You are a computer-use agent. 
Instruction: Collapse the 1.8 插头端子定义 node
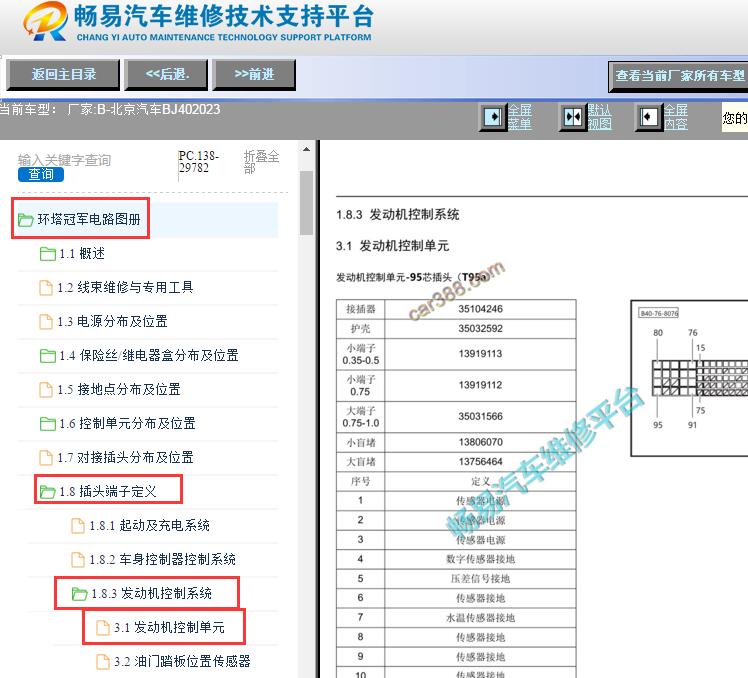pyautogui.click(x=108, y=491)
